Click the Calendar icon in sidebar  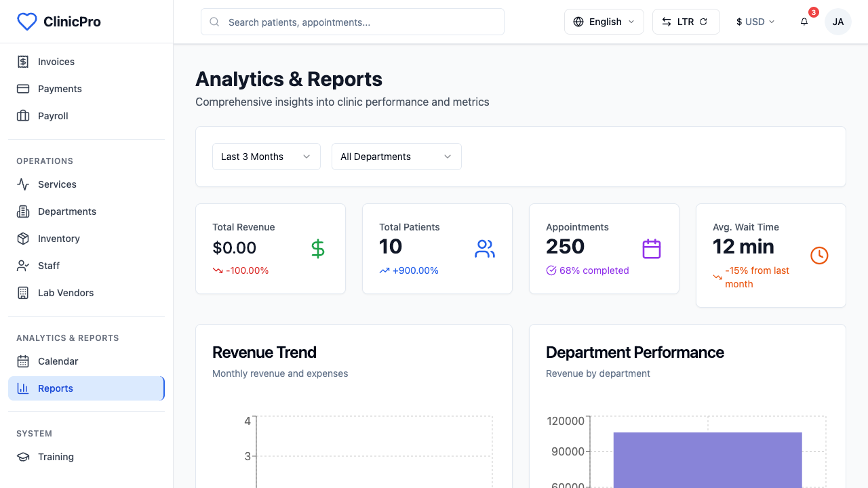point(23,361)
